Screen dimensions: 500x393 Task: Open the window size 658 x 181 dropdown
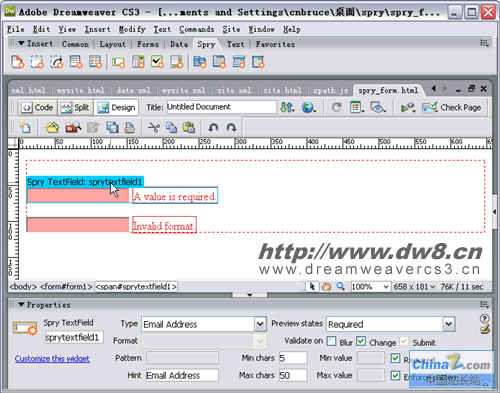pos(414,287)
